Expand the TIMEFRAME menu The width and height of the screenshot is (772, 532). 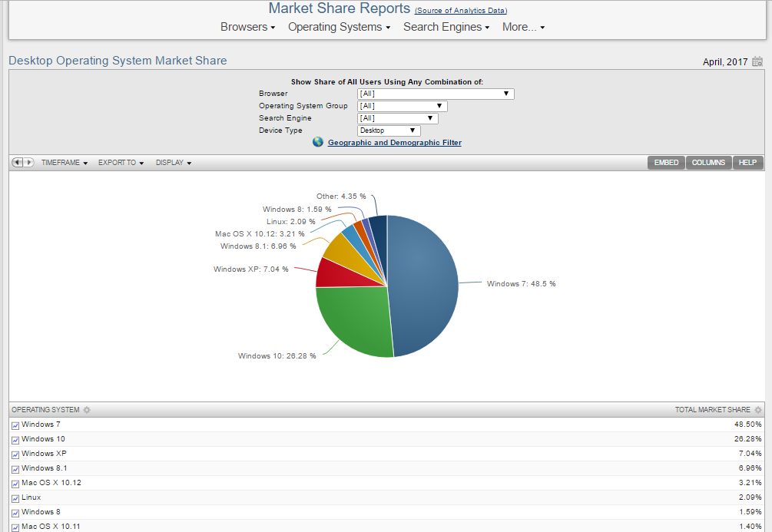pos(64,163)
